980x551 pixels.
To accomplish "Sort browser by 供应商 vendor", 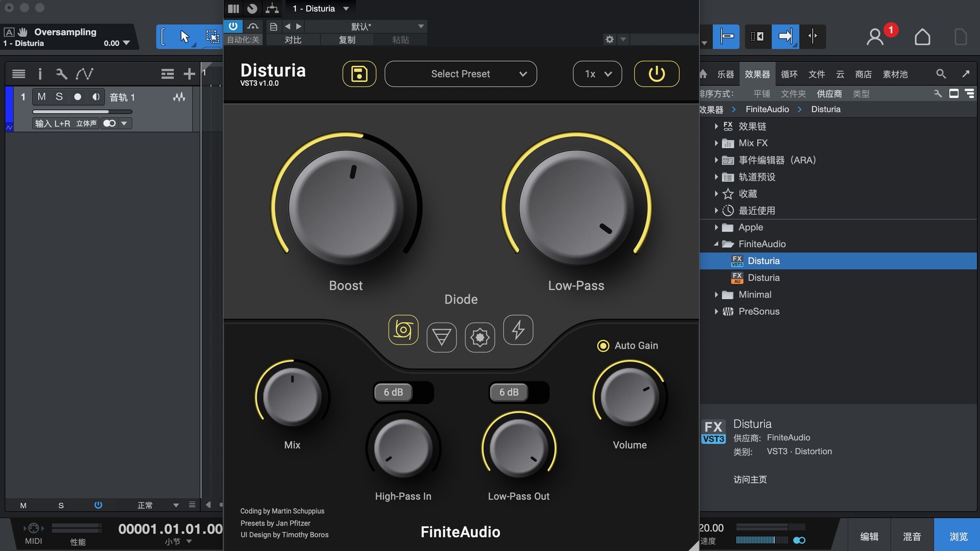I will point(829,94).
